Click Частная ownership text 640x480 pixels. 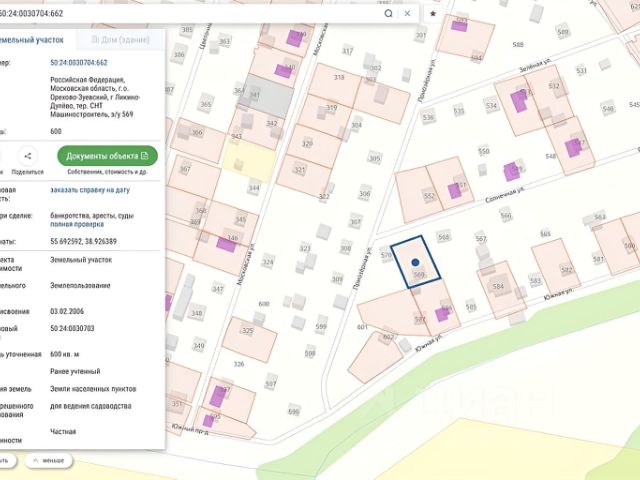63,431
